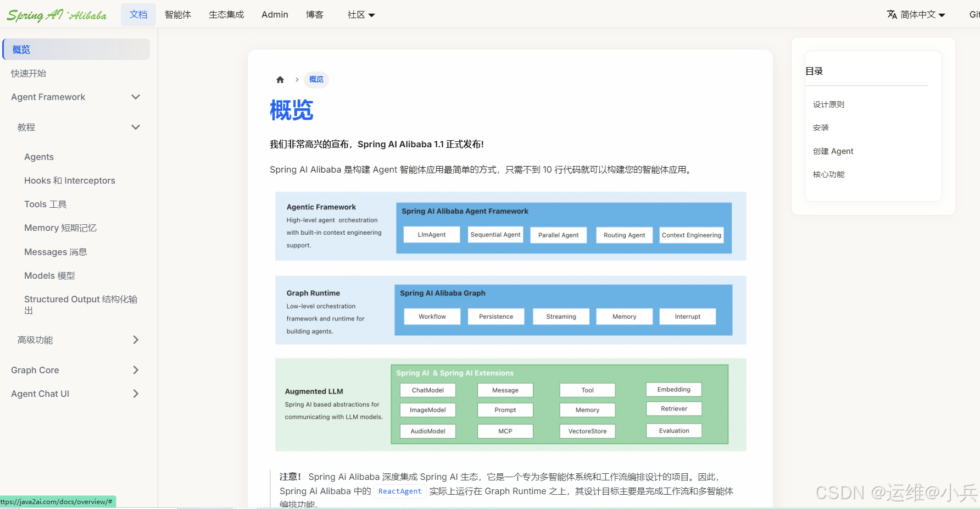The image size is (980, 509).
Task: Expand the 社区 dropdown menu
Action: 361,15
